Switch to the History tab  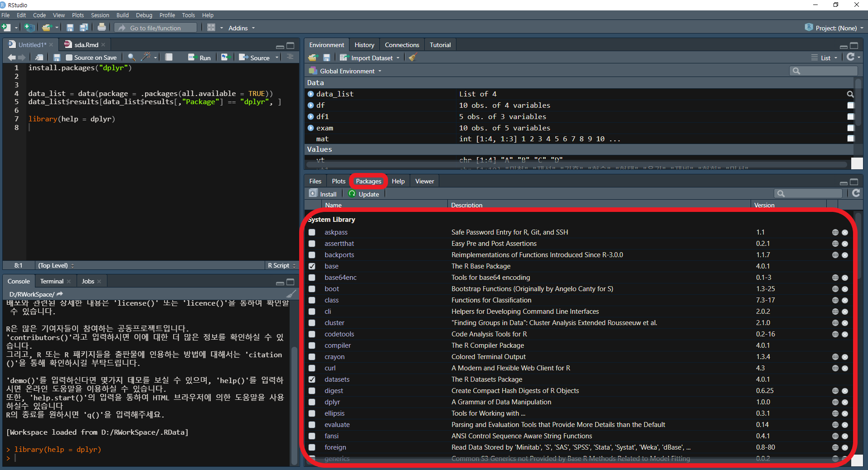(364, 45)
